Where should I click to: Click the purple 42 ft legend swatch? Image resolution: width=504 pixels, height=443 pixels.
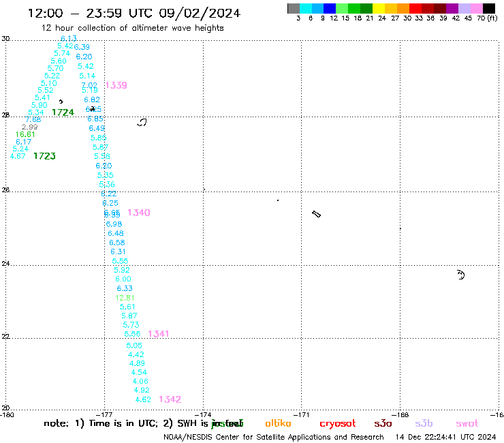[x=452, y=8]
